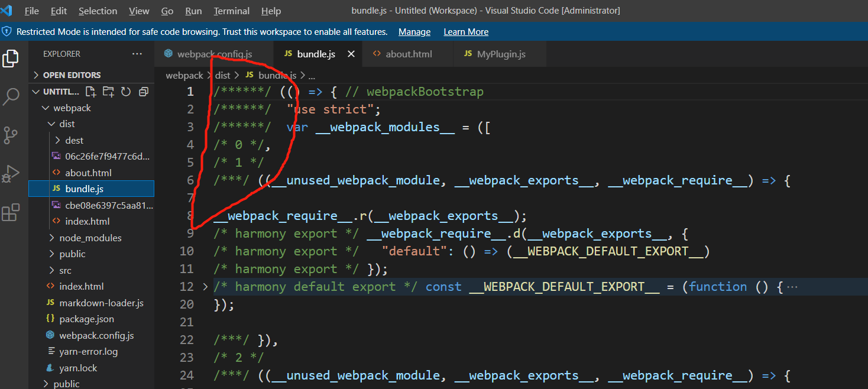This screenshot has width=868, height=389.
Task: Switch to the bundle.js tab
Action: [x=319, y=54]
